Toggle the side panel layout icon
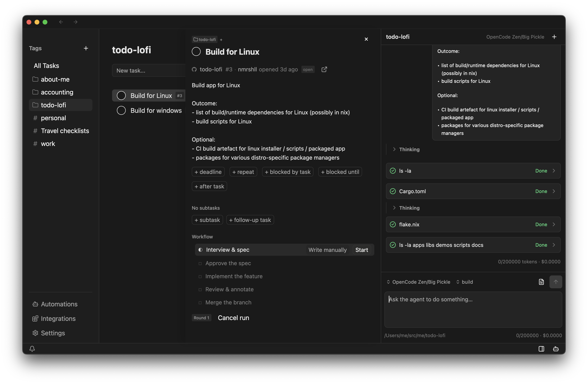 pos(541,349)
